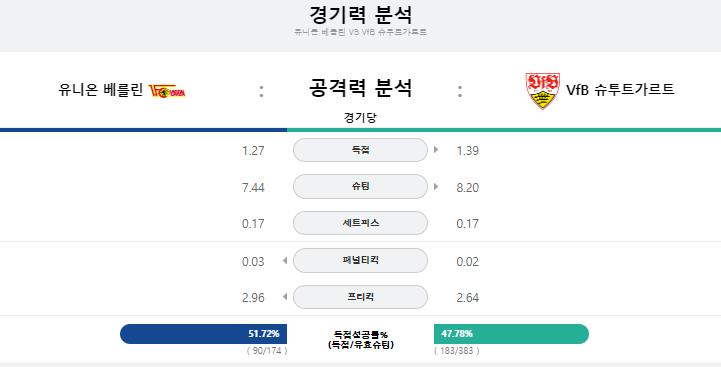Click the 공격력 분석 section heading
The image size is (721, 367).
click(x=360, y=87)
